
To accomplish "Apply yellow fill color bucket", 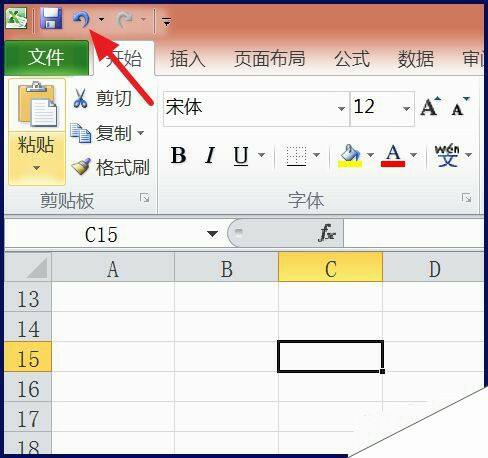I will 350,155.
